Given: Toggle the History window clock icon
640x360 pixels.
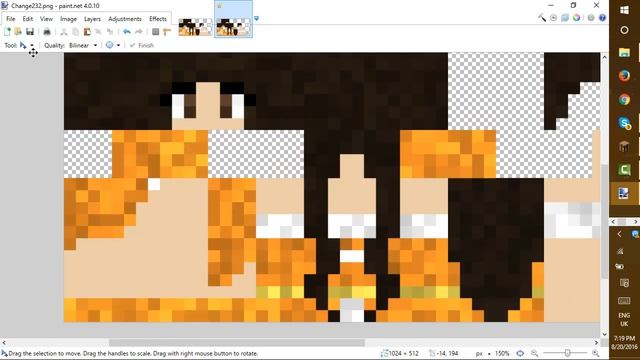Looking at the screenshot, I should 553,18.
